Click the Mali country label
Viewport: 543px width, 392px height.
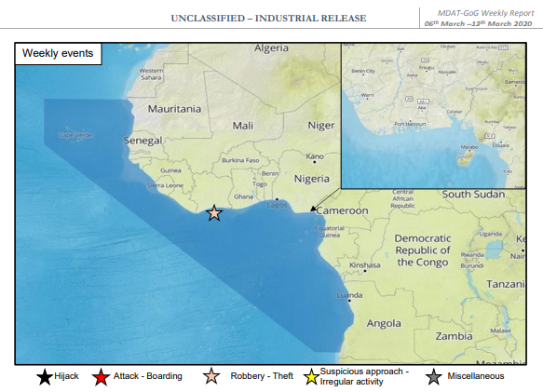(243, 126)
